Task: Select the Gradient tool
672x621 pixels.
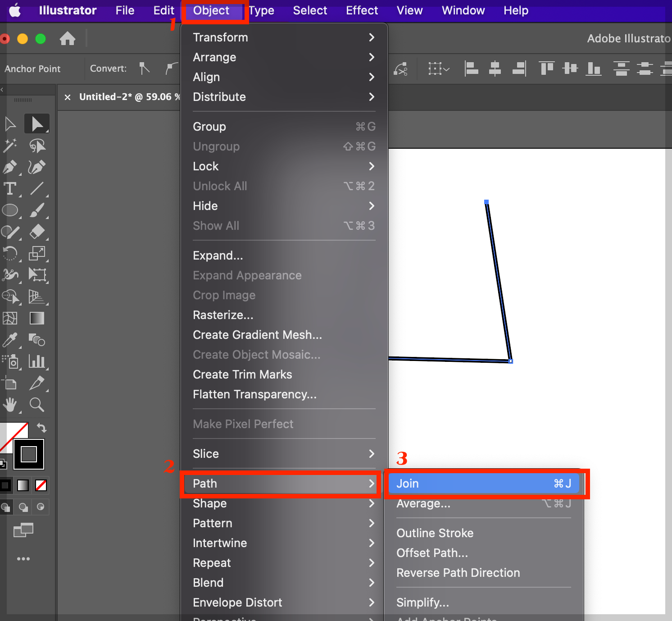Action: (x=37, y=318)
